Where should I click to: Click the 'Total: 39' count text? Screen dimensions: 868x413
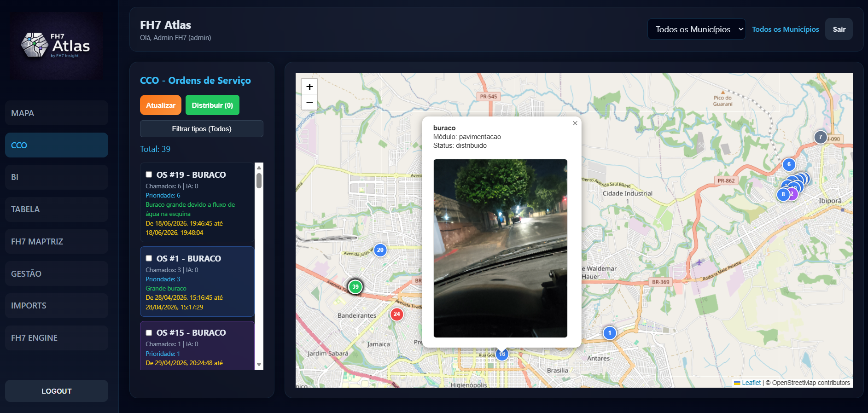[155, 149]
